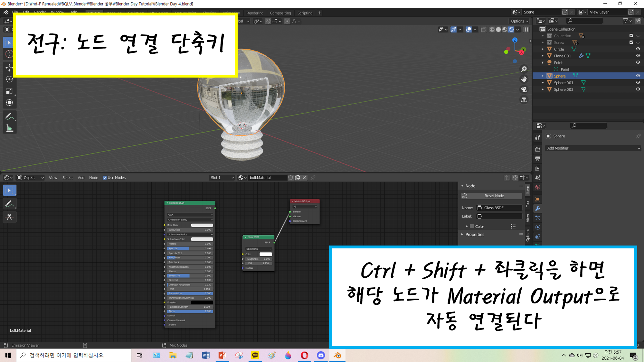The width and height of the screenshot is (644, 362).
Task: Select the Annotate tool in viewport
Action: 9,116
